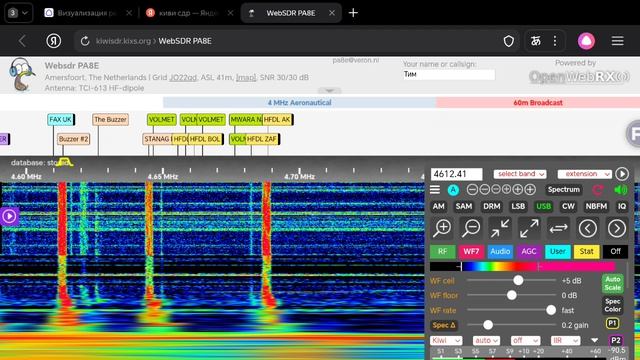Click the play button beside the extension dropdown
Viewport: 640px width, 360px height.
tap(622, 174)
